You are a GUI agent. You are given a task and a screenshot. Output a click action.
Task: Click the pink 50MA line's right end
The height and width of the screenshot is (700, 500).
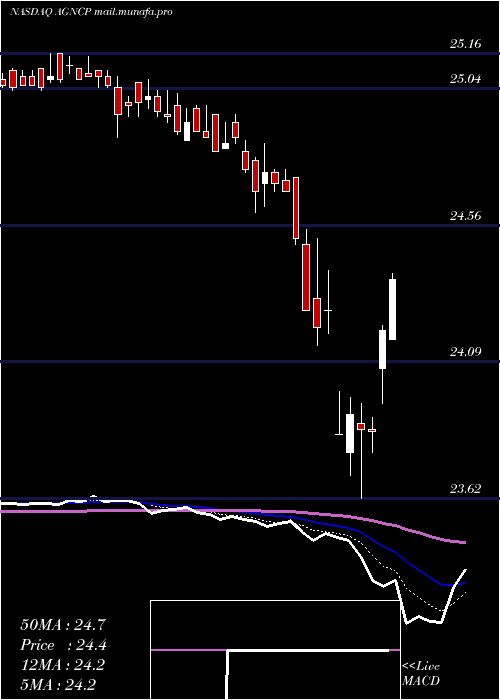464,542
